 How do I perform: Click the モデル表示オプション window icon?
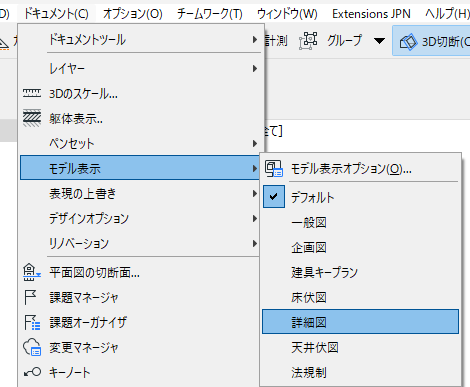tap(274, 168)
